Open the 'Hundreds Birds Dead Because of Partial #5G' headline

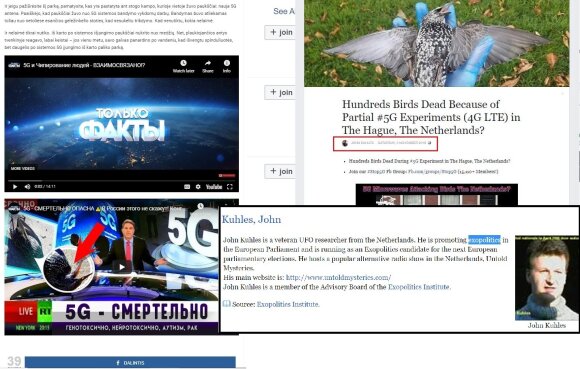pos(431,117)
